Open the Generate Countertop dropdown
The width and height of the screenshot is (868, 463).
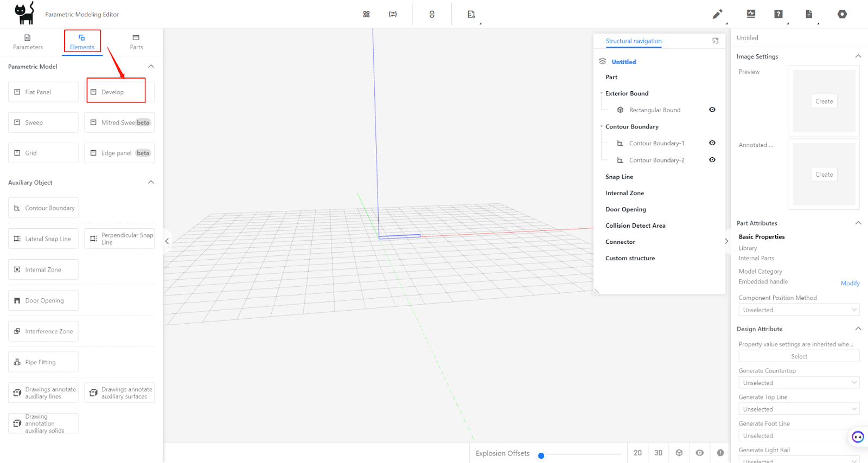click(x=799, y=383)
